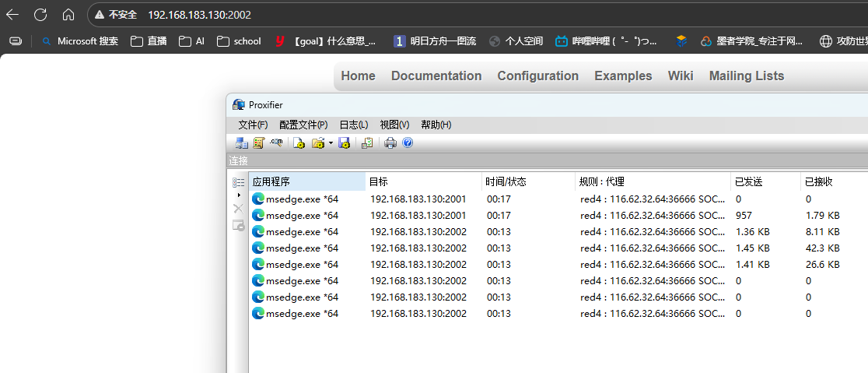This screenshot has width=868, height=373.
Task: Expand the small arrow beside connections list
Action: (239, 195)
